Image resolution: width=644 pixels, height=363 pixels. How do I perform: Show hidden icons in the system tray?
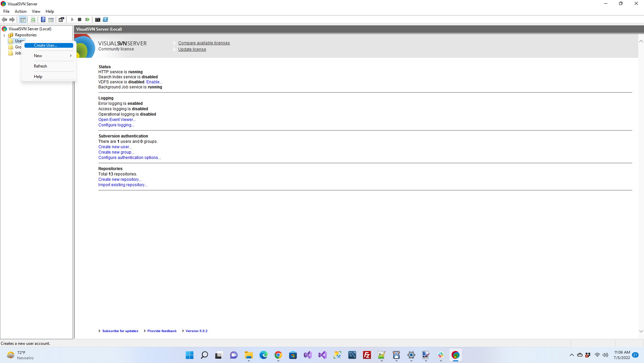(571, 355)
